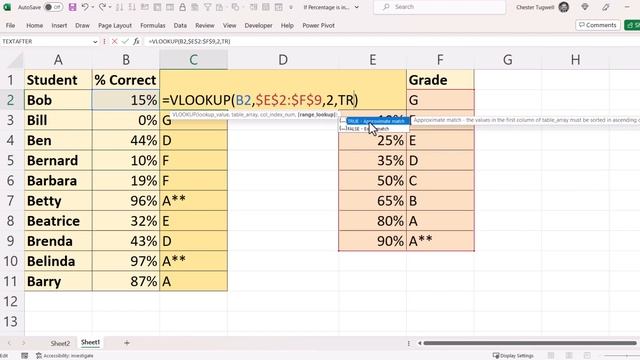This screenshot has height=360, width=640.
Task: Open the Formulas ribbon tab
Action: [x=153, y=25]
